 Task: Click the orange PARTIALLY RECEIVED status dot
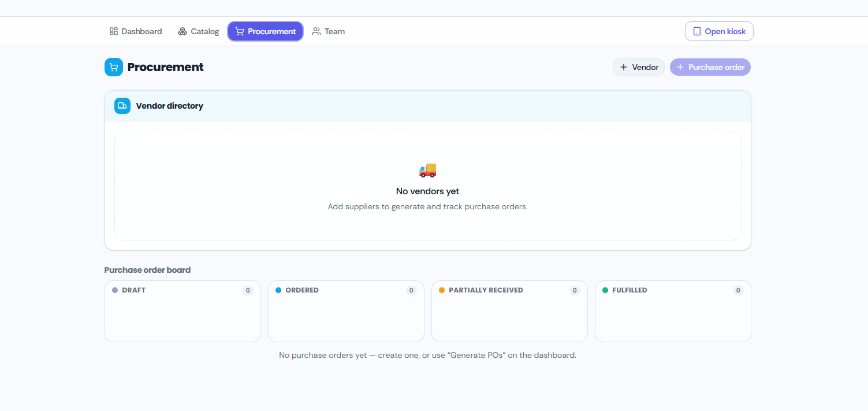[x=442, y=290]
